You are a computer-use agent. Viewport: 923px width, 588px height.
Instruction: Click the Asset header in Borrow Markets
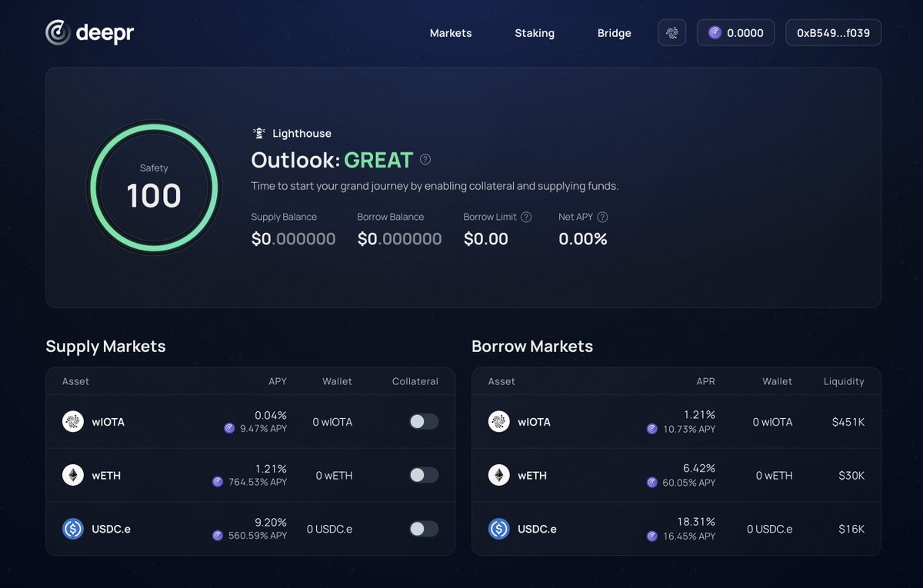[x=501, y=381]
